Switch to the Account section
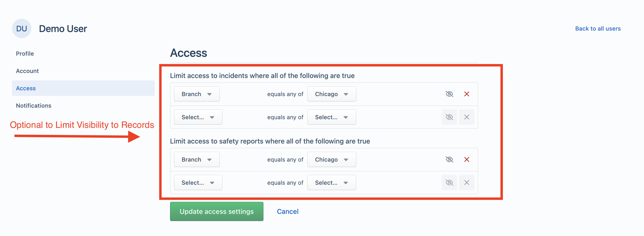 [27, 71]
